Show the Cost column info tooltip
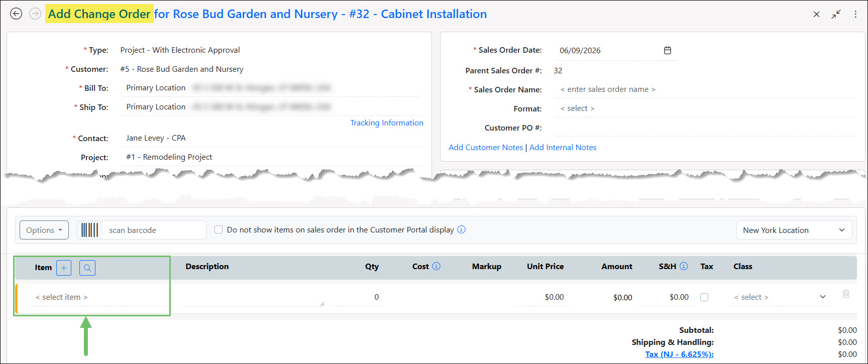Image resolution: width=868 pixels, height=364 pixels. click(436, 266)
